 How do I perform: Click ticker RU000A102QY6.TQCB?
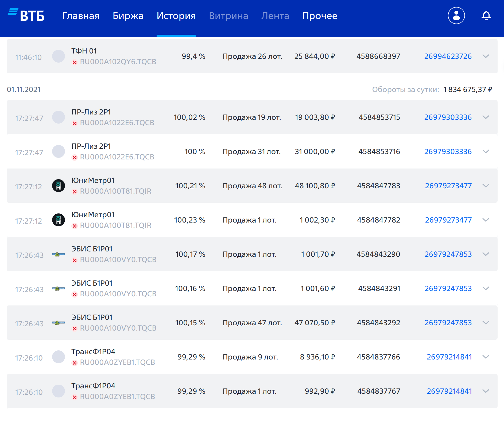[x=118, y=62]
